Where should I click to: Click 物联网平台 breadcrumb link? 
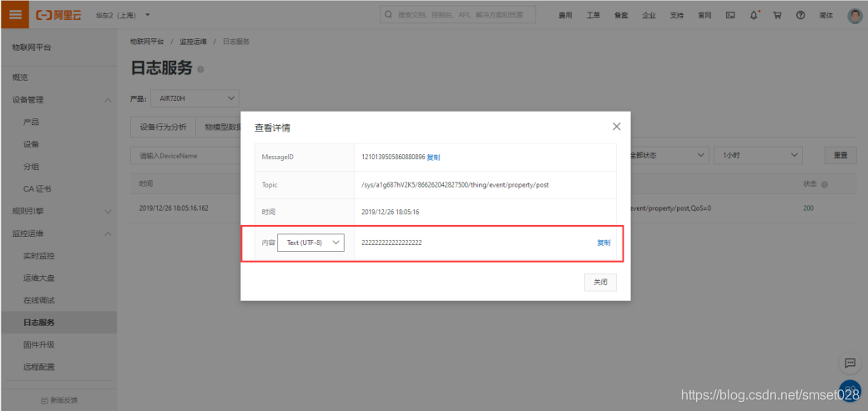147,42
